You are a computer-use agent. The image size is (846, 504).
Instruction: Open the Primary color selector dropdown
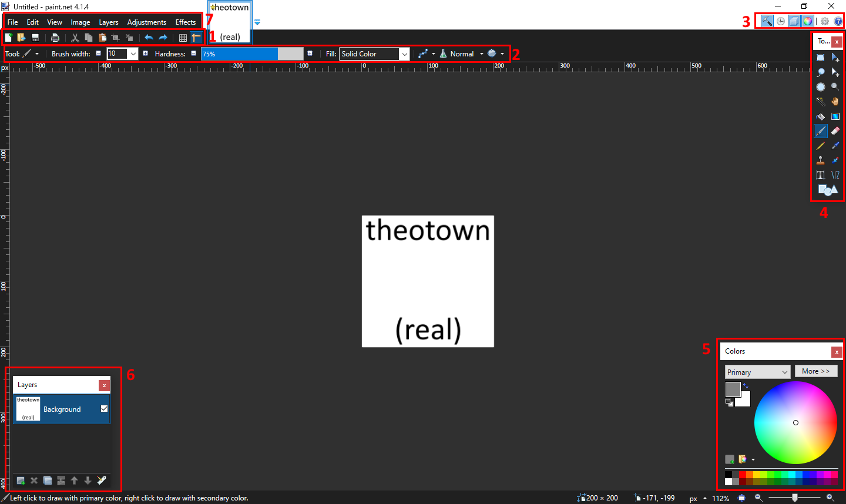[757, 372]
